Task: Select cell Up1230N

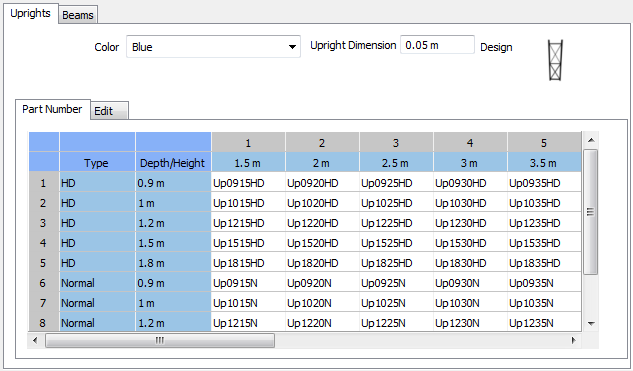Action: click(x=470, y=322)
